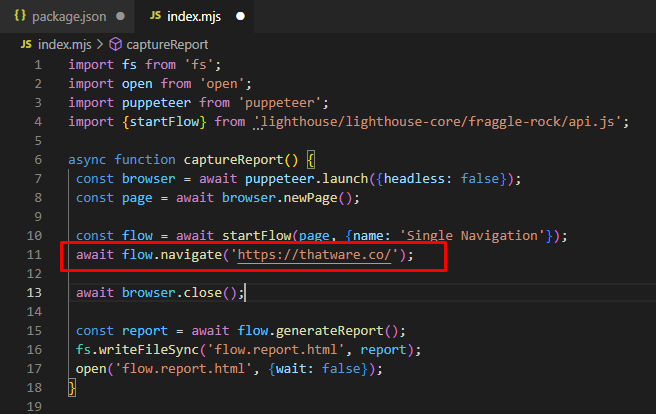
Task: Click 'headless' option on line 7
Action: pyautogui.click(x=414, y=179)
